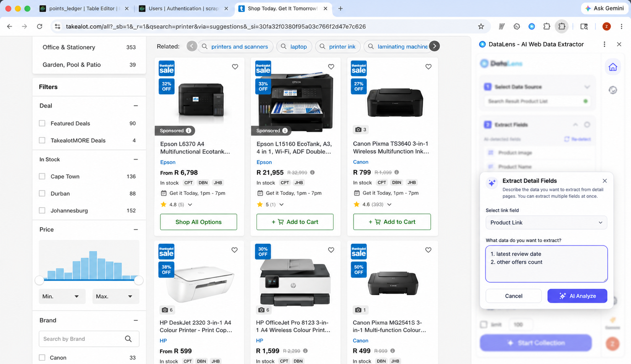The height and width of the screenshot is (364, 631).
Task: Click the price info icon beside R 1,099
Action: (397, 172)
